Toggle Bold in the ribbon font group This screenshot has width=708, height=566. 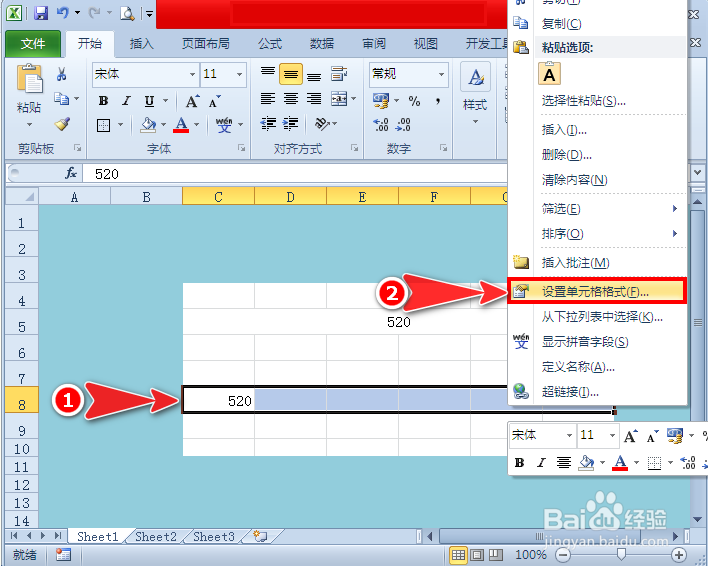coord(103,101)
